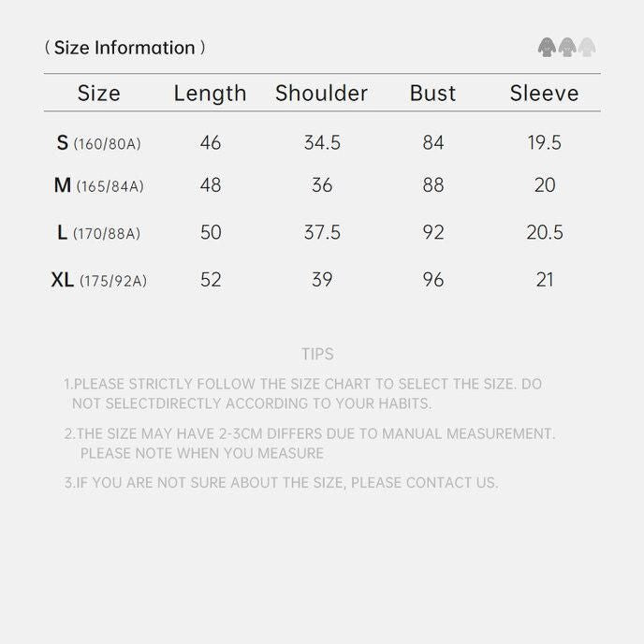Image resolution: width=644 pixels, height=644 pixels.
Task: Click the 'please contact us' tip text
Action: click(281, 483)
